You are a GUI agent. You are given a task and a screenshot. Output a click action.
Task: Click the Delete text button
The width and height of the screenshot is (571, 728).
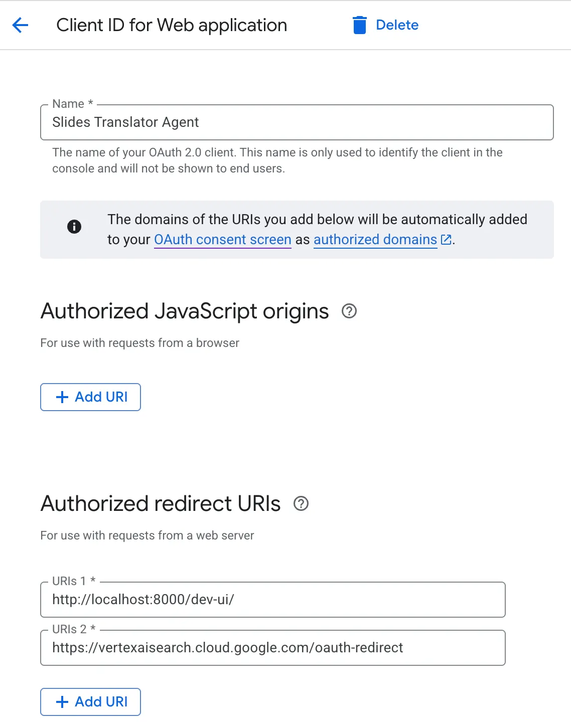[397, 25]
